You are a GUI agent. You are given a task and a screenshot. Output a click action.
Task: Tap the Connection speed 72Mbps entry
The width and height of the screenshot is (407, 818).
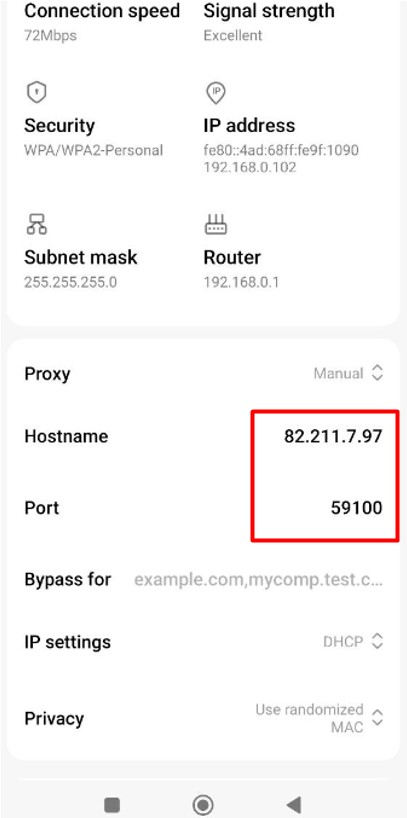click(102, 21)
